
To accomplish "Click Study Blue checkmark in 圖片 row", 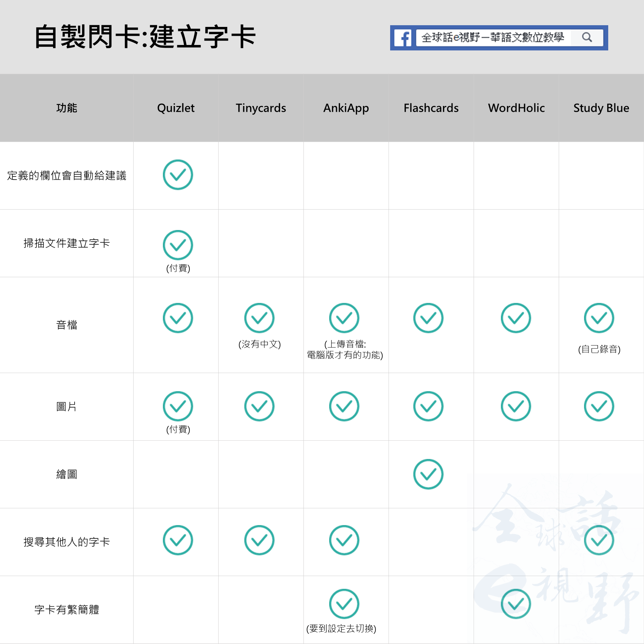I will point(599,406).
